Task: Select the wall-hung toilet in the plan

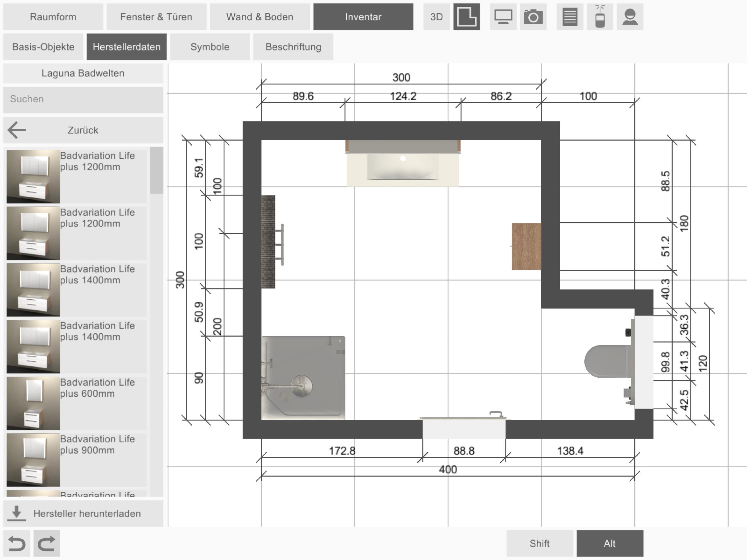Action: 608,361
